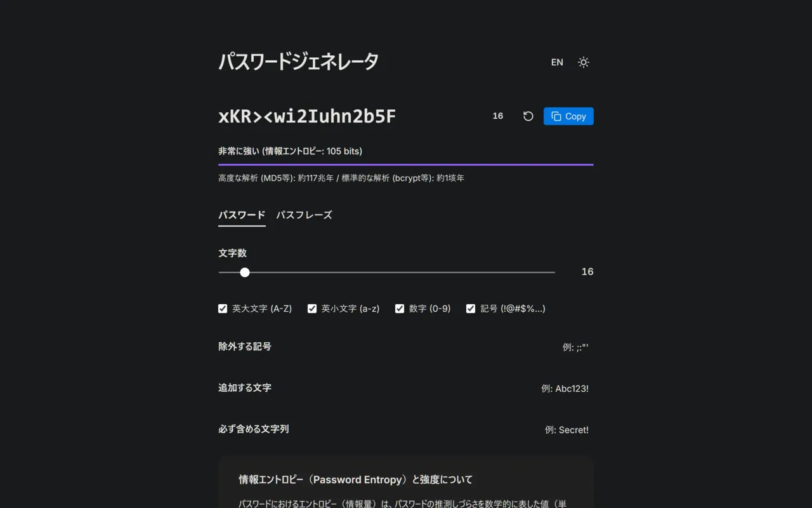Click the 文字数 value 16 beside slider

point(587,272)
